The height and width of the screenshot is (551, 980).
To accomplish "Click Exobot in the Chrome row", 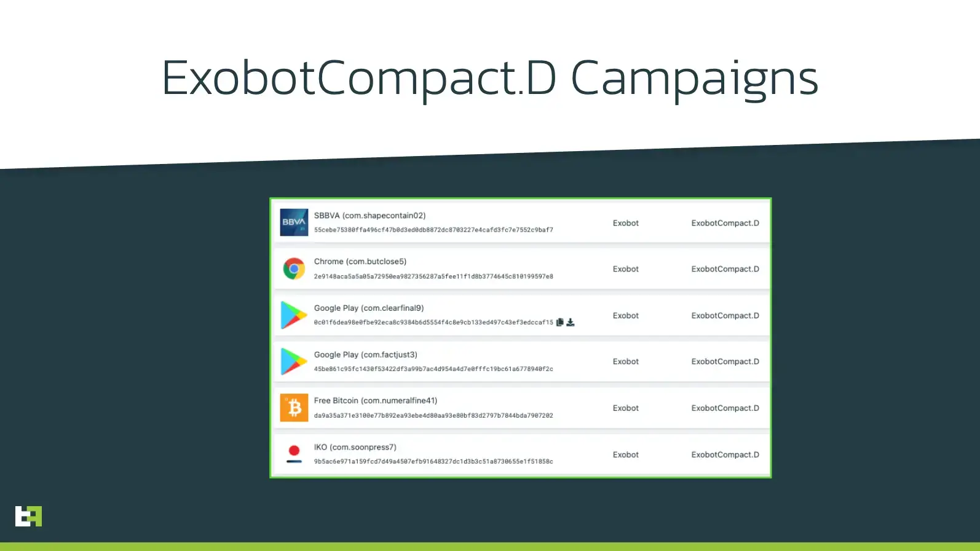I will click(x=626, y=269).
